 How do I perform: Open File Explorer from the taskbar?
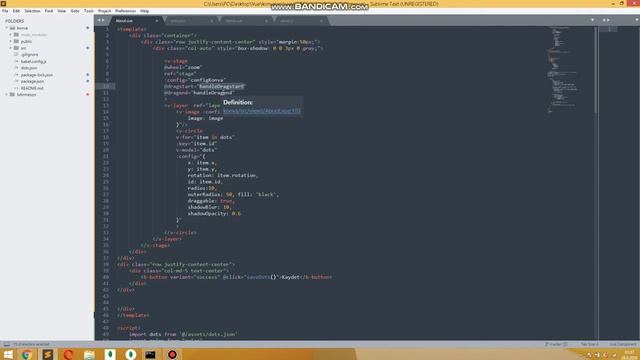pyautogui.click(x=89, y=354)
